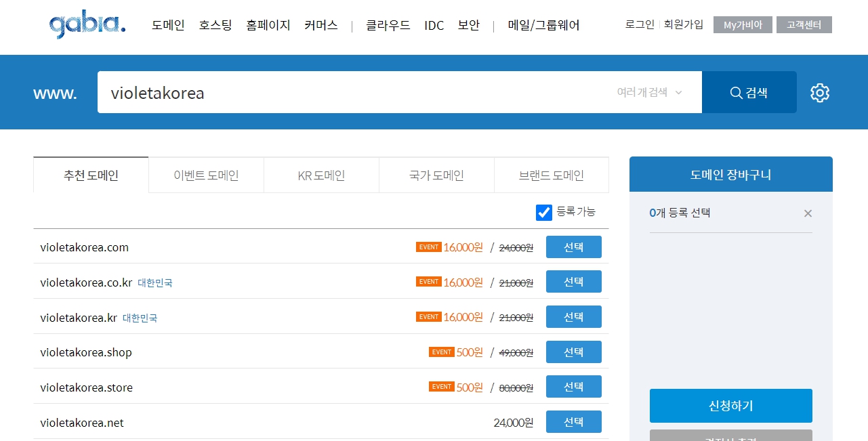Switch to the 브랜드 도메인 tab
The height and width of the screenshot is (441, 868).
[552, 175]
